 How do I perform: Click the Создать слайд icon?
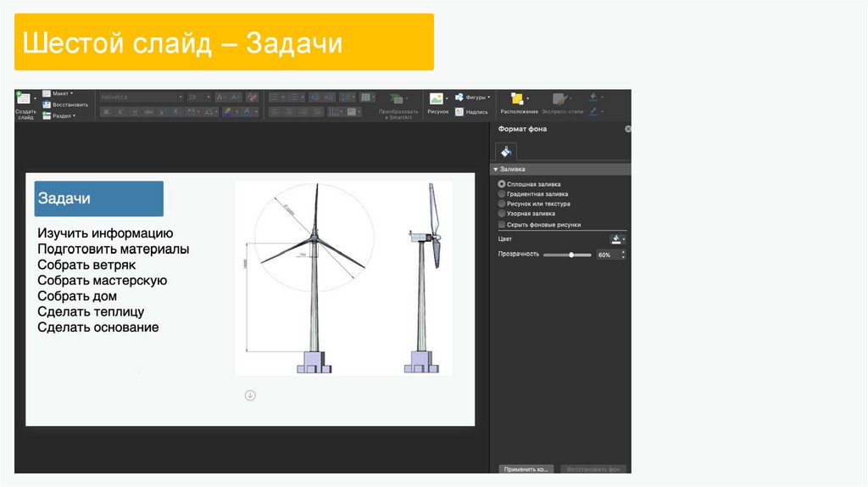[x=24, y=100]
